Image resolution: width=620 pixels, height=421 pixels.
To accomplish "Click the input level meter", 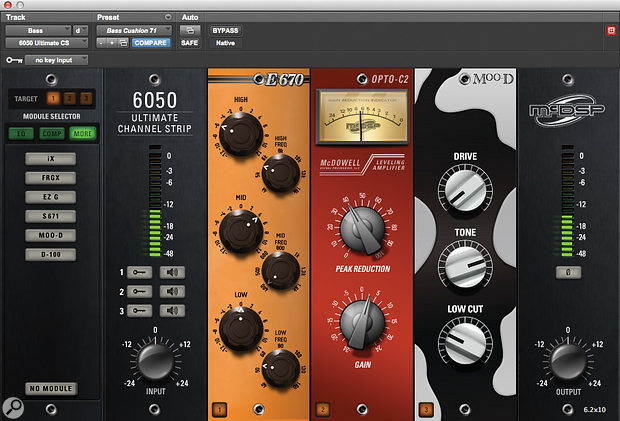I will pyautogui.click(x=155, y=201).
